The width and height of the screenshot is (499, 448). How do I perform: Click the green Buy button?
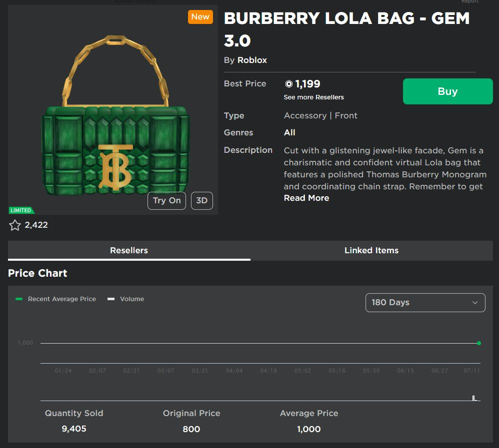[448, 91]
